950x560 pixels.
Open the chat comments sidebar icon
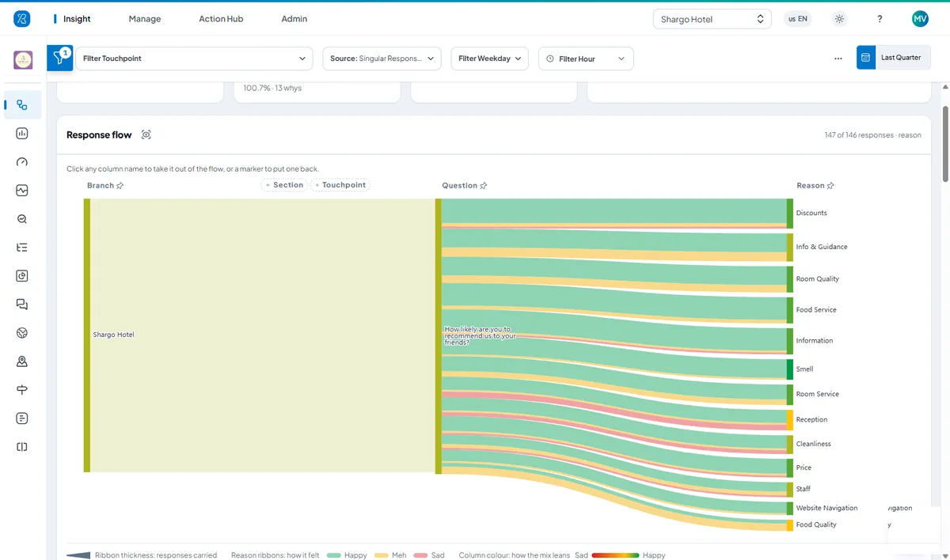point(22,305)
